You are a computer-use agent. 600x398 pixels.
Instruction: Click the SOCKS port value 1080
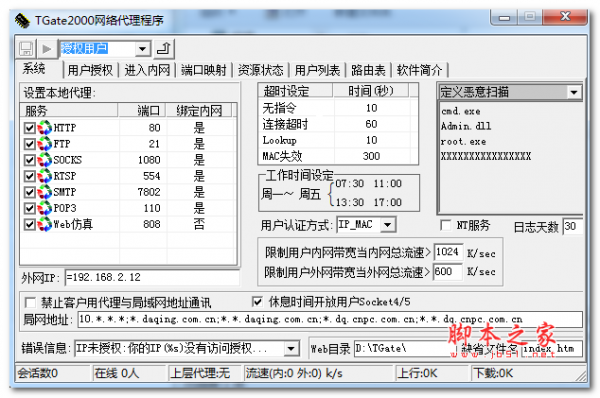coord(149,160)
